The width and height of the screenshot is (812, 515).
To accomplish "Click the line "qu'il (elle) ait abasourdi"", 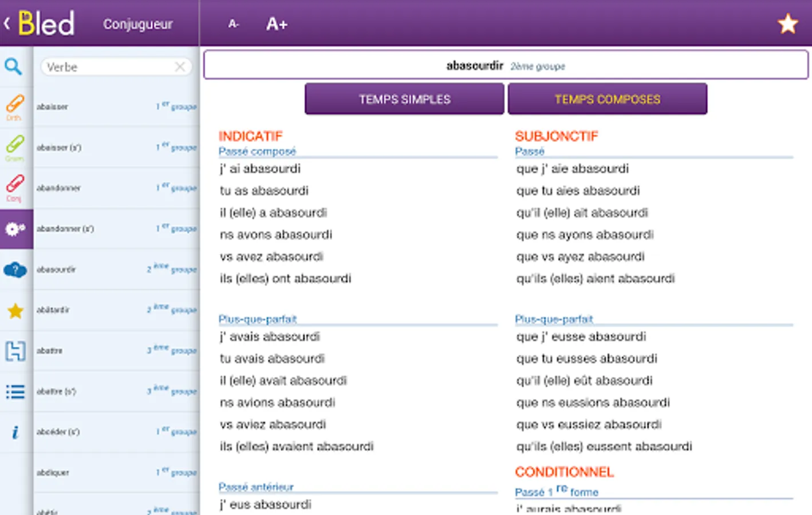I will [582, 213].
